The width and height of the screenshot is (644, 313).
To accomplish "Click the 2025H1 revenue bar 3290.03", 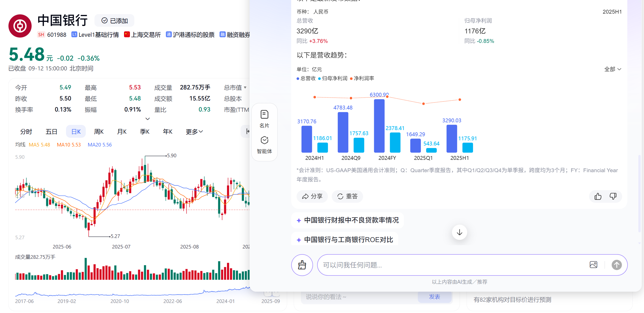I will tap(452, 139).
